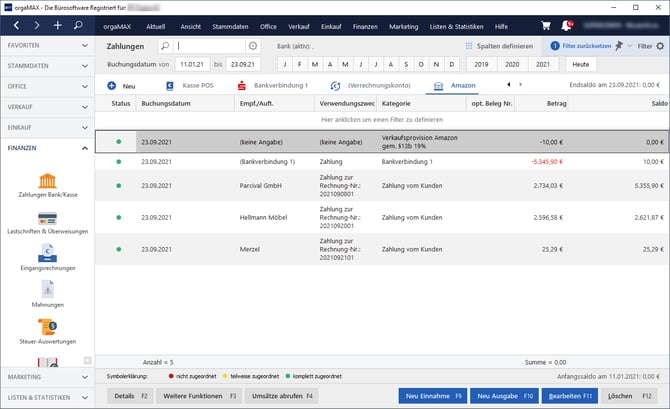Select month D in month filter
Viewport: 670px width, 409px height.
[x=452, y=65]
